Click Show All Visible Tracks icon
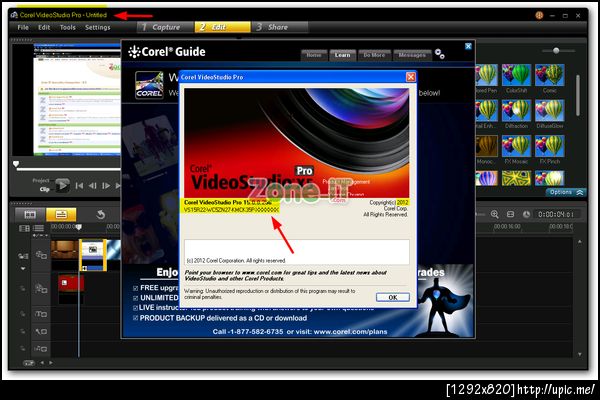The height and width of the screenshot is (400, 600). (24, 229)
